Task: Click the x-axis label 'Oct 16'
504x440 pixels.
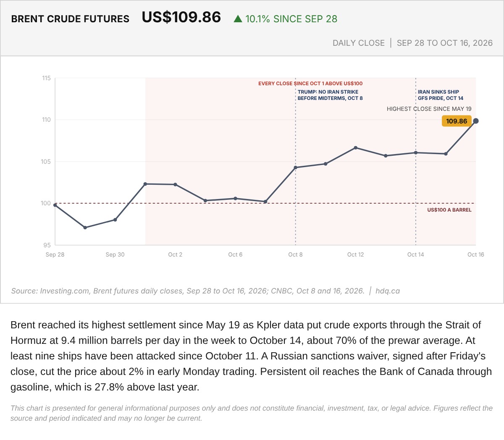Action: coord(476,254)
